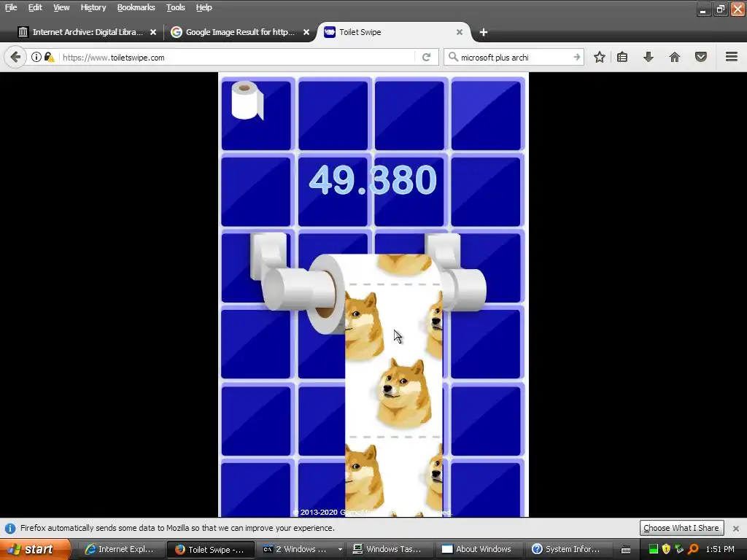Open the History menu
This screenshot has width=747, height=560.
coord(93,7)
